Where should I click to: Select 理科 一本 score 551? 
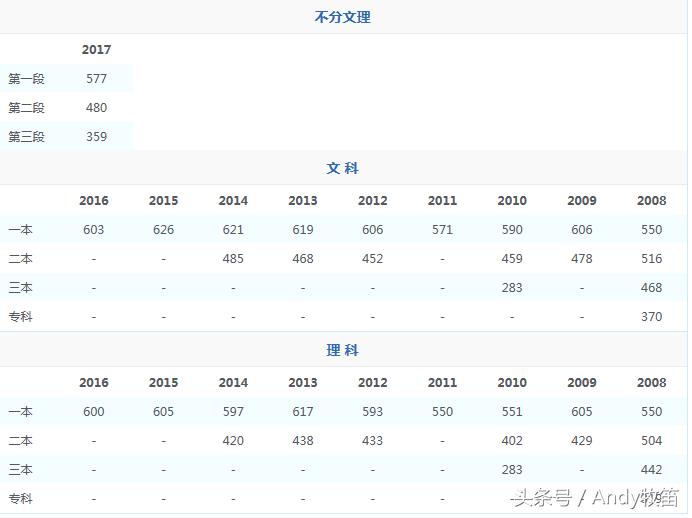pos(512,412)
